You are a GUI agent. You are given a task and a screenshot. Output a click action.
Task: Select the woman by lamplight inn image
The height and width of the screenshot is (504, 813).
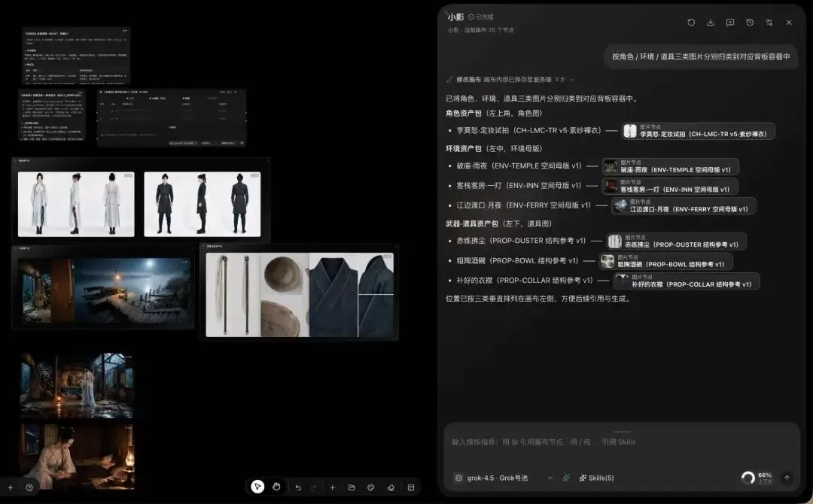click(x=77, y=457)
